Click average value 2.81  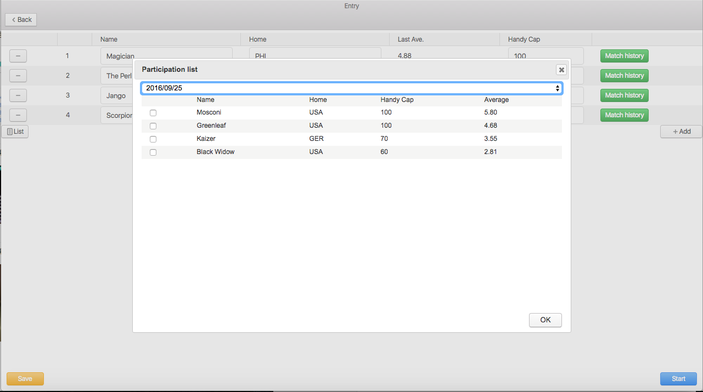490,152
